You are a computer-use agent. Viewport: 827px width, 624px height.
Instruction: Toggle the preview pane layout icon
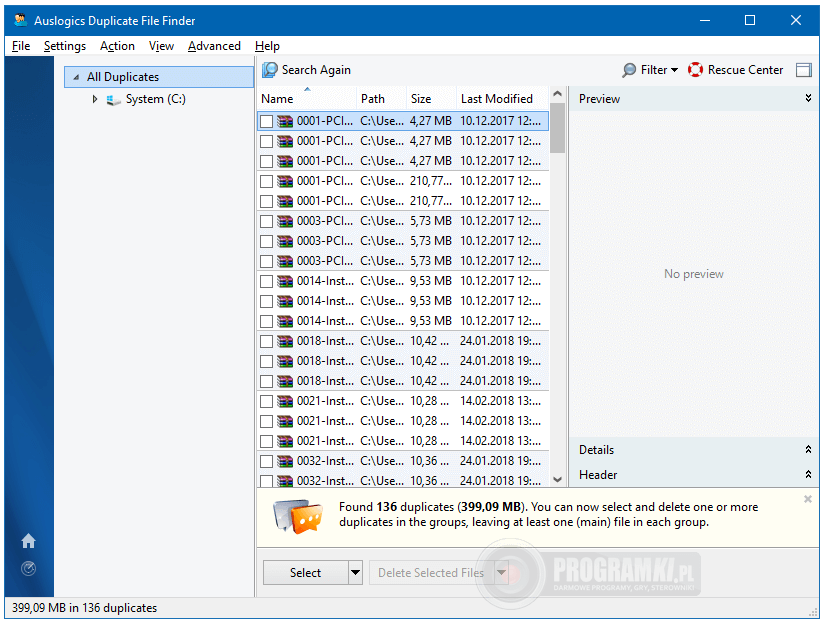coord(803,70)
